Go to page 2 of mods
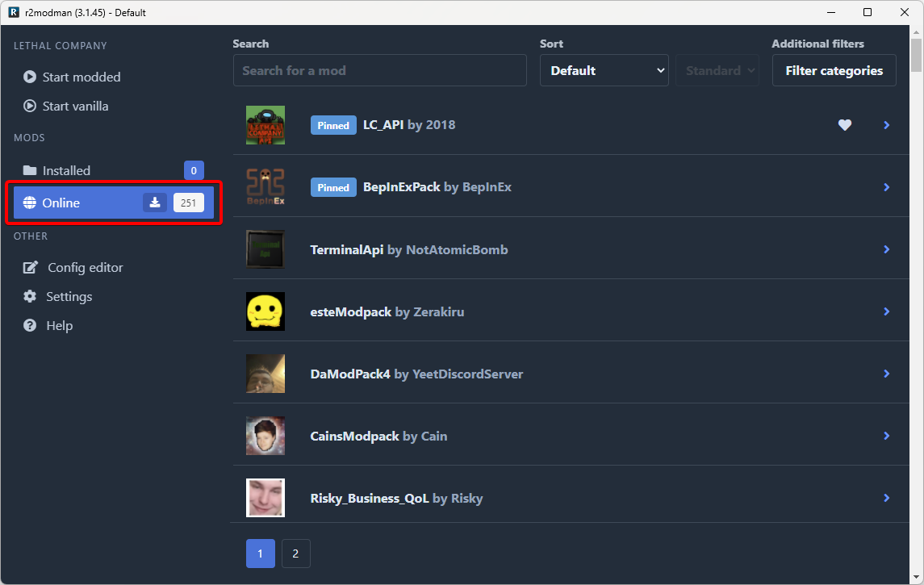924x585 pixels. click(x=295, y=554)
